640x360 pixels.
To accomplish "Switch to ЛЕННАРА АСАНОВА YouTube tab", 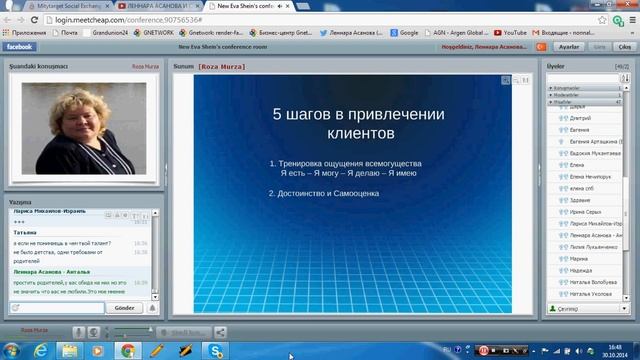I will (x=158, y=6).
